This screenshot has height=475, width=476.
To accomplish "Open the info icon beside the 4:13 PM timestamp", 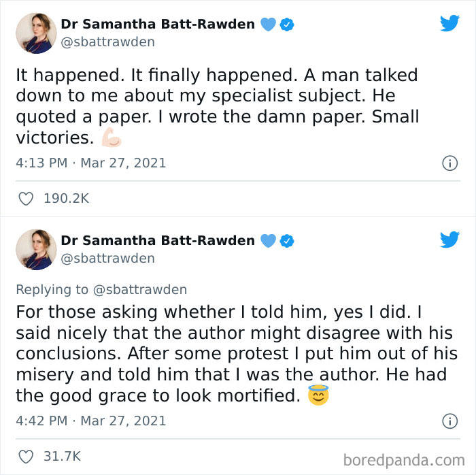I will click(449, 163).
